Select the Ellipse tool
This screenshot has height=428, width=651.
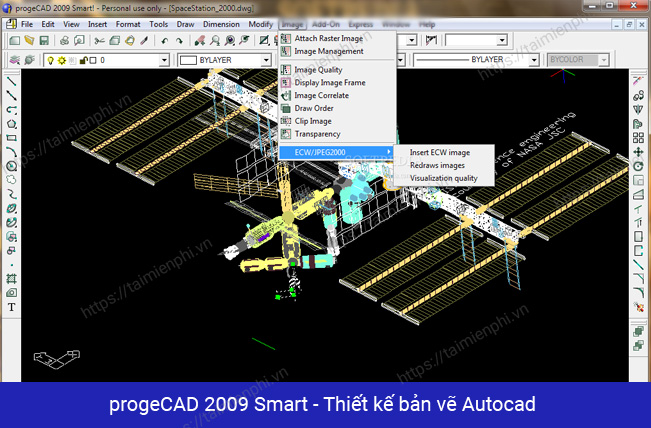(11, 208)
